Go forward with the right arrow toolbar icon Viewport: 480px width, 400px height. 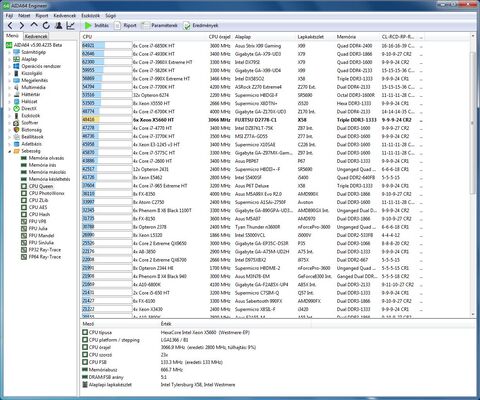click(22, 25)
